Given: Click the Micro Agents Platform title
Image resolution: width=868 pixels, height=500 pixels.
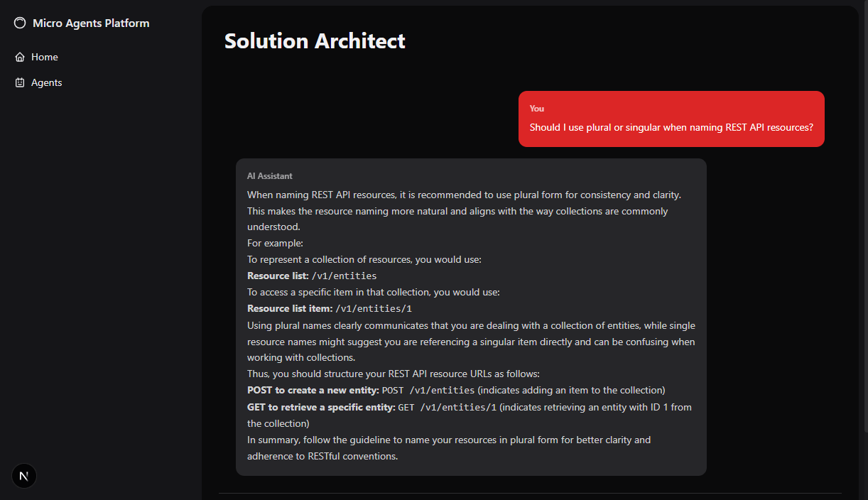Looking at the screenshot, I should (91, 23).
